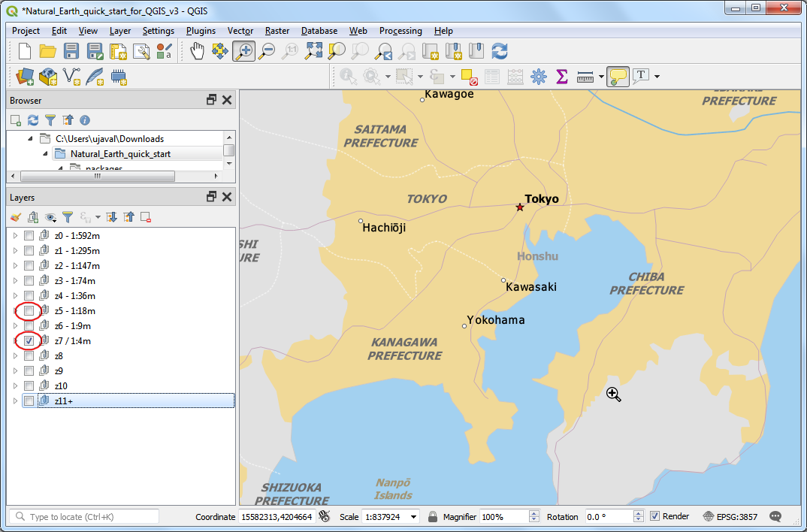The image size is (807, 532).
Task: Open the Vector menu
Action: [x=240, y=31]
